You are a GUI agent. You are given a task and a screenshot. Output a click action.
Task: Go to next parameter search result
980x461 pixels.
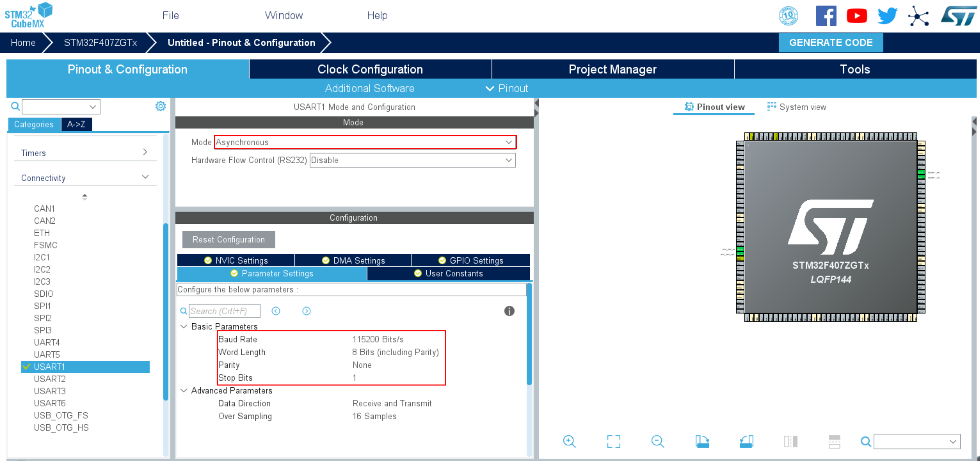tap(306, 311)
